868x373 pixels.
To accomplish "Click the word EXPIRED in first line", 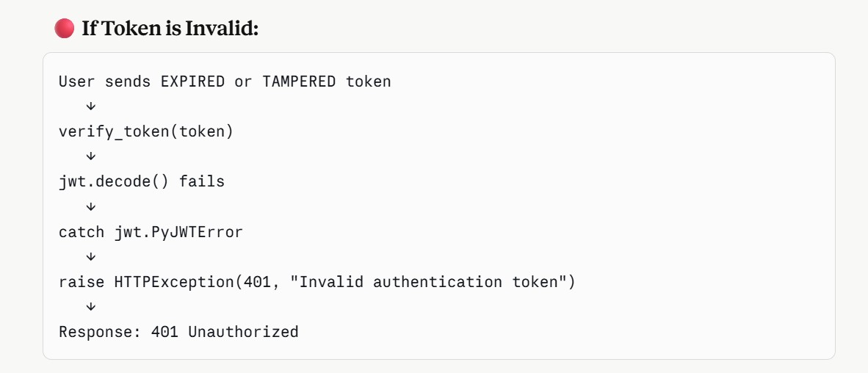I will pos(192,82).
